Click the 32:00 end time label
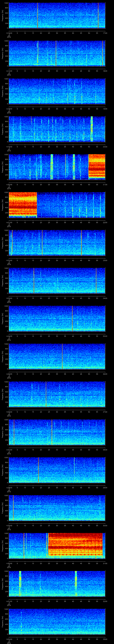Image resolution: width=114 pixels, height=644 pixels. [105, 601]
